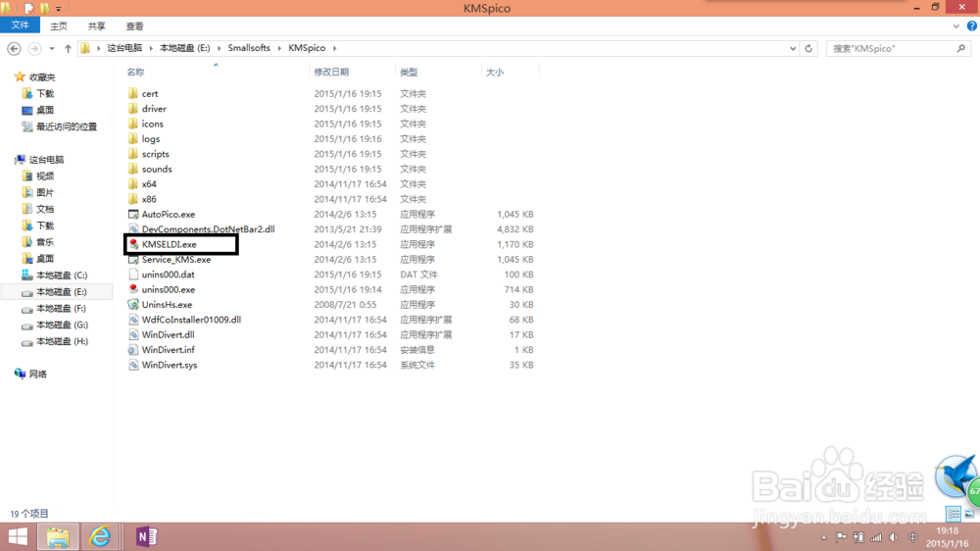The height and width of the screenshot is (551, 980).
Task: Select the cert folder icon
Action: pos(133,93)
